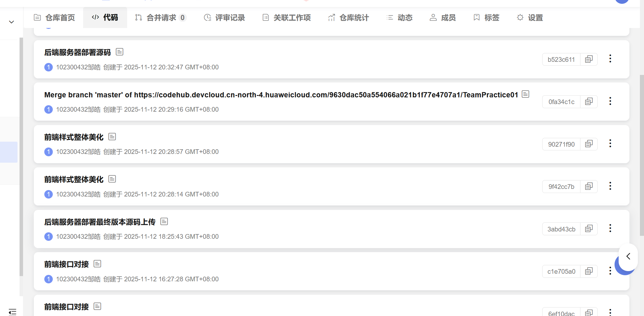This screenshot has height=316, width=644.
Task: Copy commit ID c1e705a0
Action: pyautogui.click(x=589, y=271)
